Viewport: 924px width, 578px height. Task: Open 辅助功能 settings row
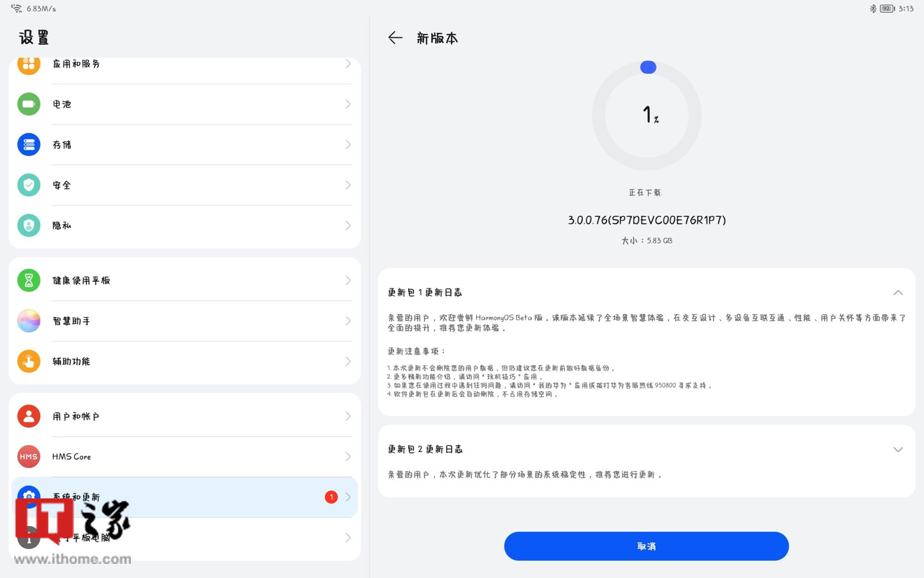[x=185, y=362]
